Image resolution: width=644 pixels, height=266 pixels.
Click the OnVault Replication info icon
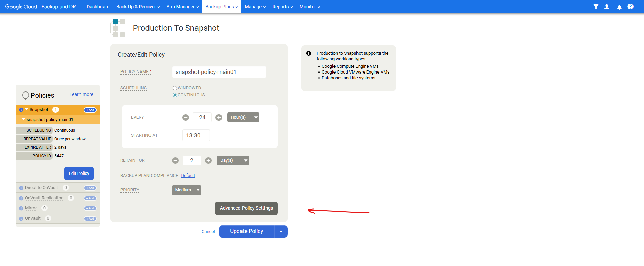click(x=21, y=198)
